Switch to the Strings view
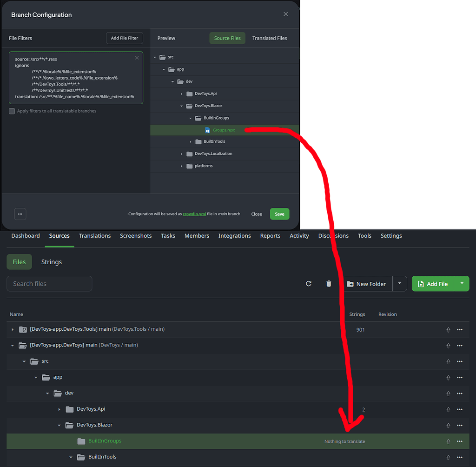The image size is (476, 467). coord(51,262)
